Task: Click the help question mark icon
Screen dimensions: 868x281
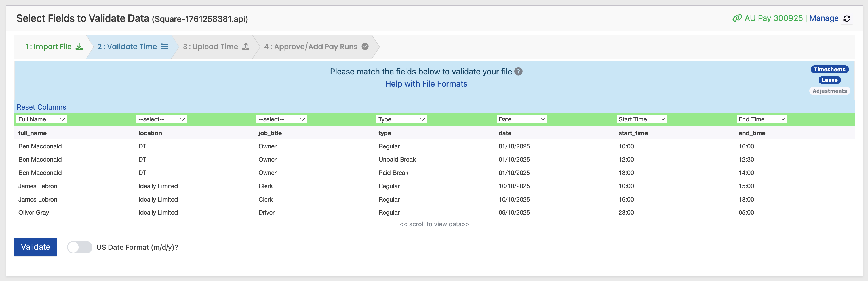Action: click(518, 72)
